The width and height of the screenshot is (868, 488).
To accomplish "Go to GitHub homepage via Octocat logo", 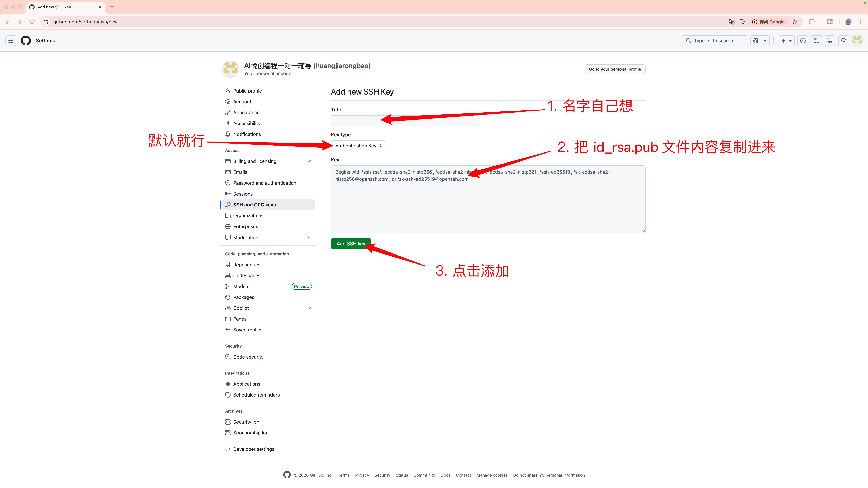I will point(26,41).
